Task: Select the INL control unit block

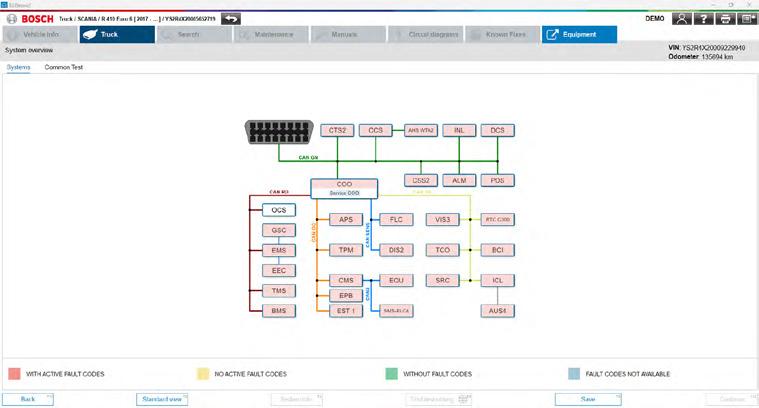Action: [459, 130]
